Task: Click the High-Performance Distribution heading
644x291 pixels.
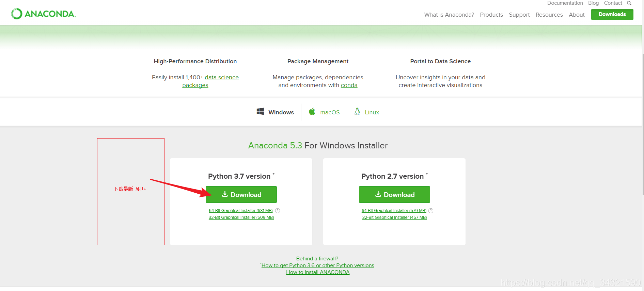Action: (x=195, y=61)
